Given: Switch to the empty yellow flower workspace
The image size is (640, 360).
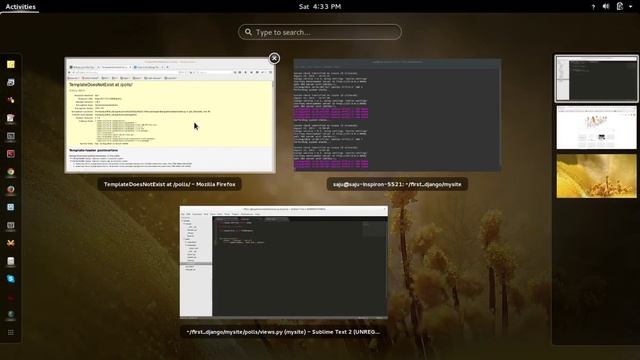Looking at the screenshot, I should pos(596,176).
